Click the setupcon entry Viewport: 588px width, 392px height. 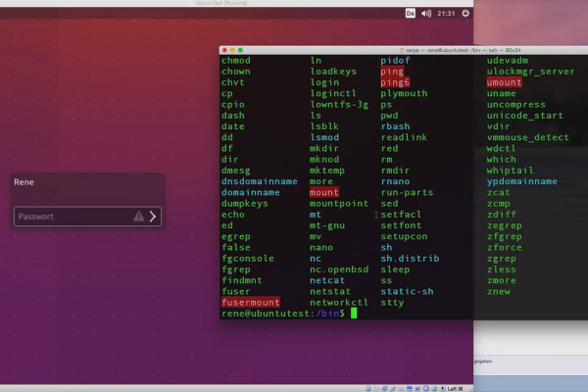(x=404, y=237)
